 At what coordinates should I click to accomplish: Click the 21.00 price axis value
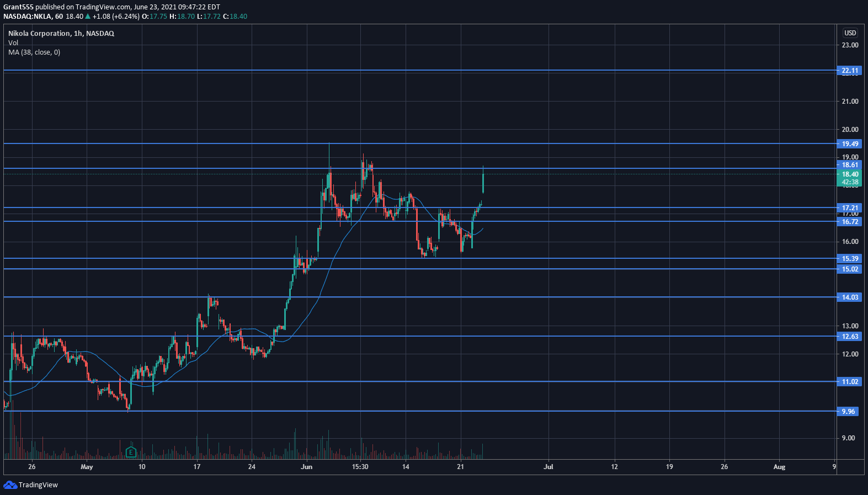click(x=850, y=102)
